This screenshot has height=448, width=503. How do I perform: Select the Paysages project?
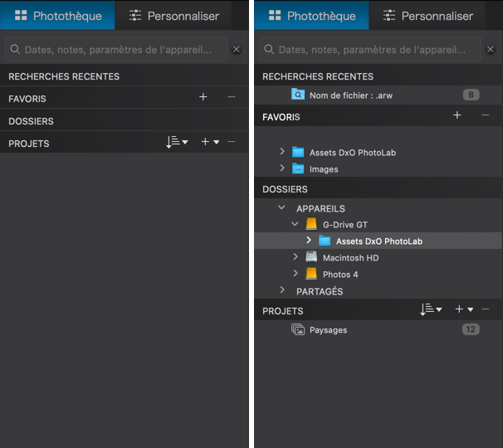378,330
